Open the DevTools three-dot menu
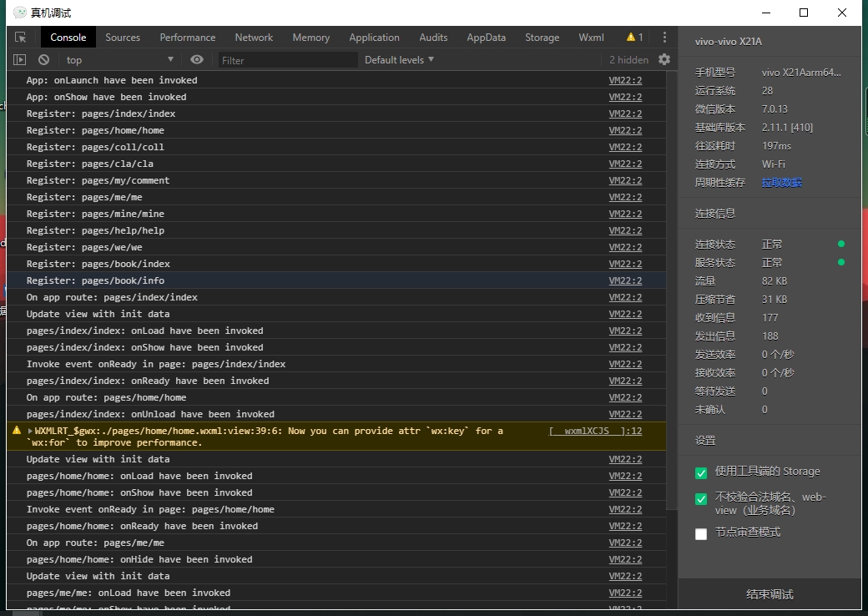 pyautogui.click(x=664, y=38)
